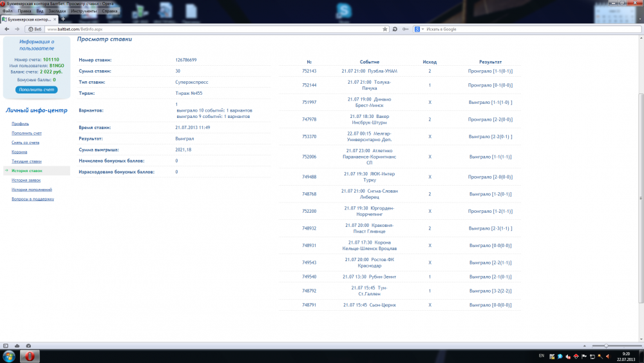
Task: Close the Букмекерская контора tab
Action: [55, 19]
